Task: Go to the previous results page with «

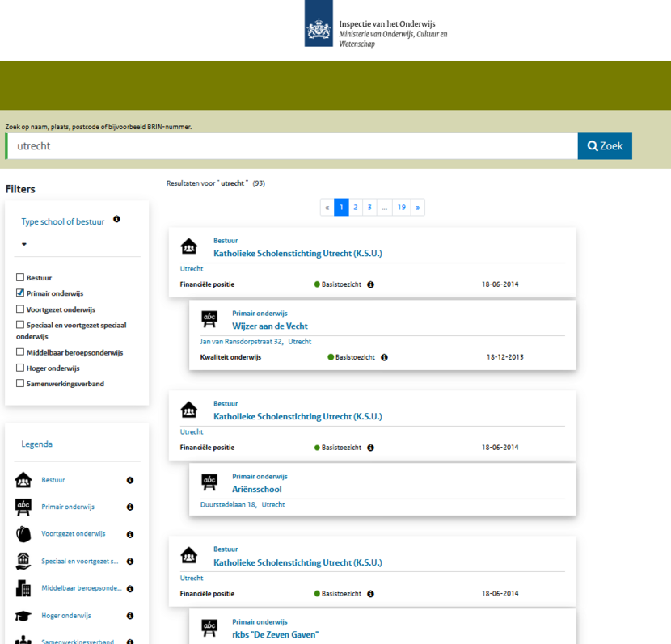Action: click(327, 208)
